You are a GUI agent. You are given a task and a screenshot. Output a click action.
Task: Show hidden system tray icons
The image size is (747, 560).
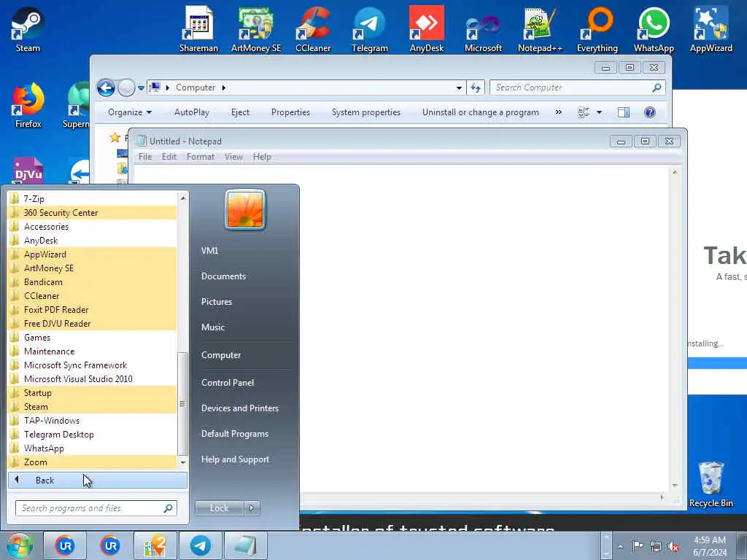620,547
